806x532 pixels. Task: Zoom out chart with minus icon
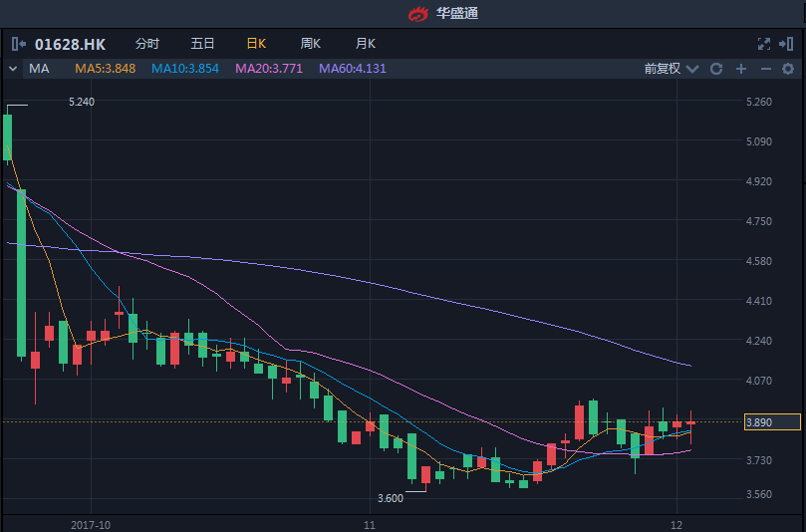pyautogui.click(x=765, y=69)
